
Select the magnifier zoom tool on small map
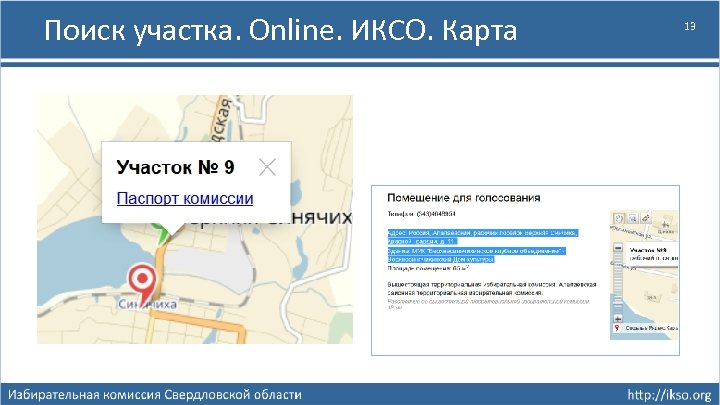[x=633, y=218]
